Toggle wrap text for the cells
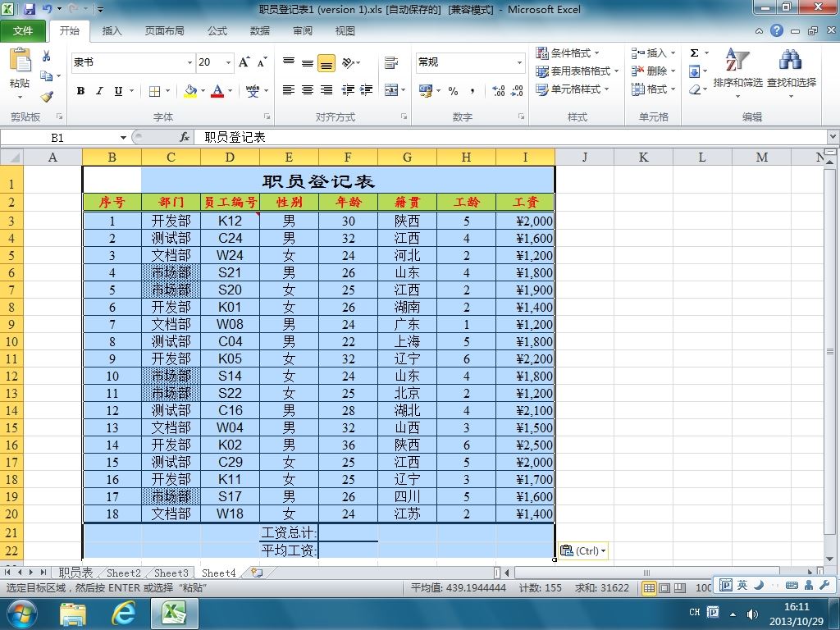The image size is (840, 630). pyautogui.click(x=391, y=62)
